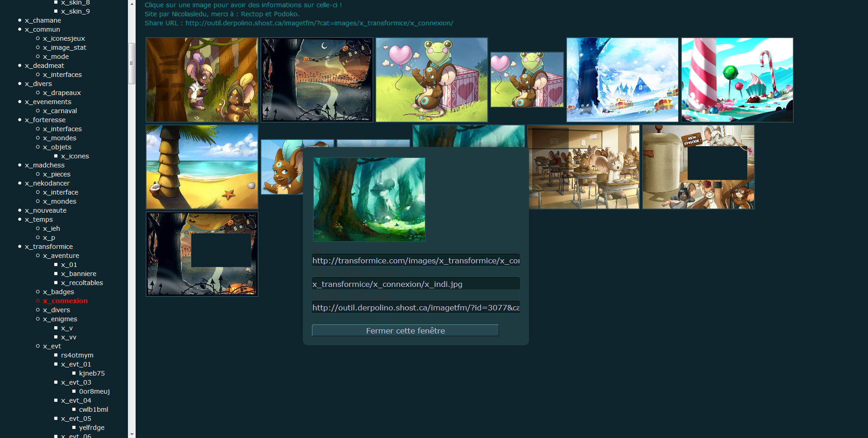Click the transformice.com image URL field
Image resolution: width=868 pixels, height=438 pixels.
416,261
